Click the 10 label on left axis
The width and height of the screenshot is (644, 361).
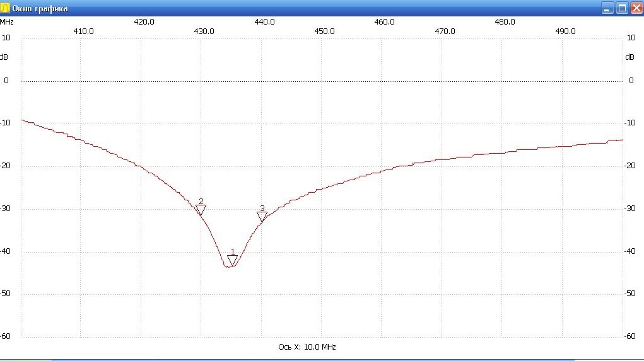point(6,38)
